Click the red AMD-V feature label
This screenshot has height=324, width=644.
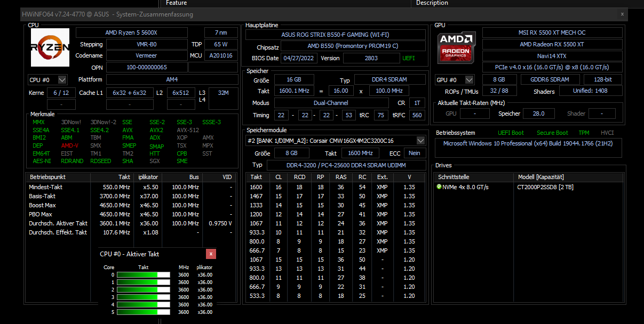(69, 145)
